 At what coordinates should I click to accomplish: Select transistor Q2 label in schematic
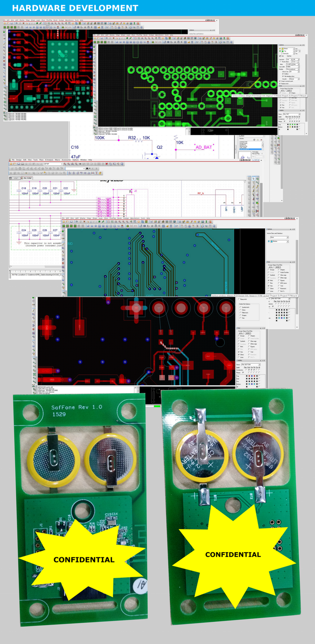160,147
